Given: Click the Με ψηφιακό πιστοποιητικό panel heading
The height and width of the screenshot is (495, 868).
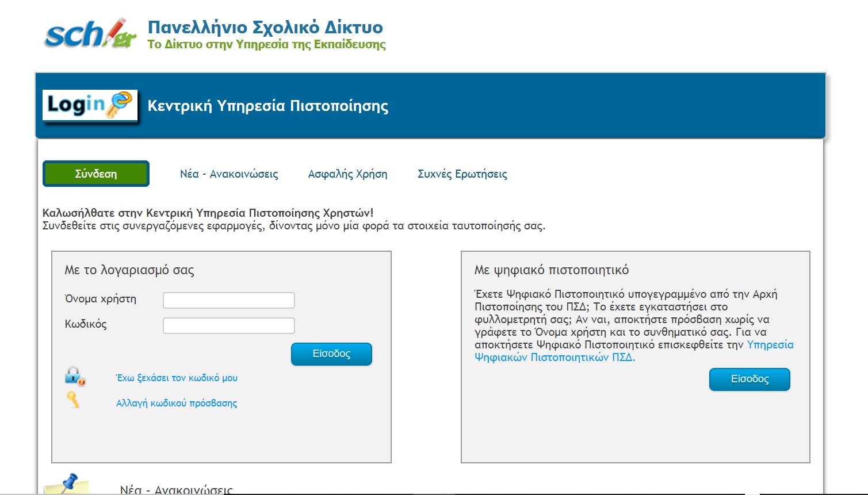Looking at the screenshot, I should (551, 270).
